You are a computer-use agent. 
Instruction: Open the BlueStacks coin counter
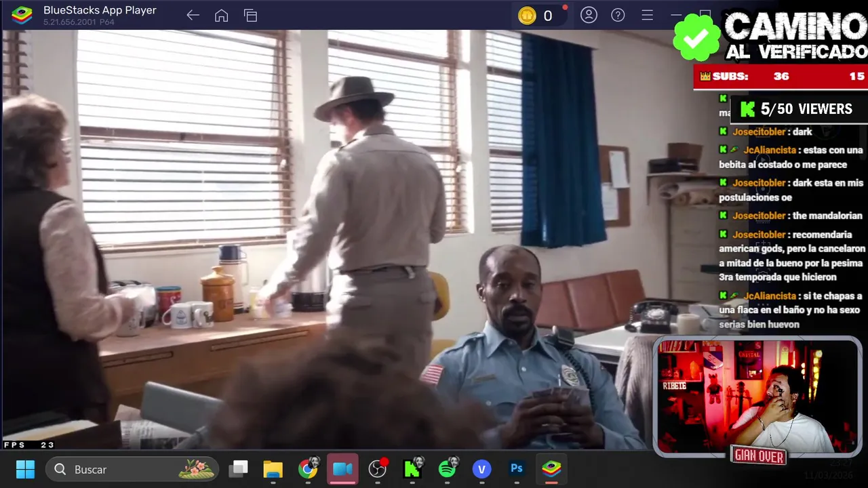[539, 16]
